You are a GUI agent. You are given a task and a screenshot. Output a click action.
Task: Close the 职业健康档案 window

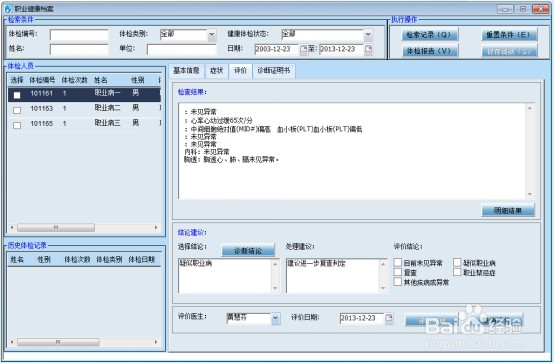(x=540, y=9)
